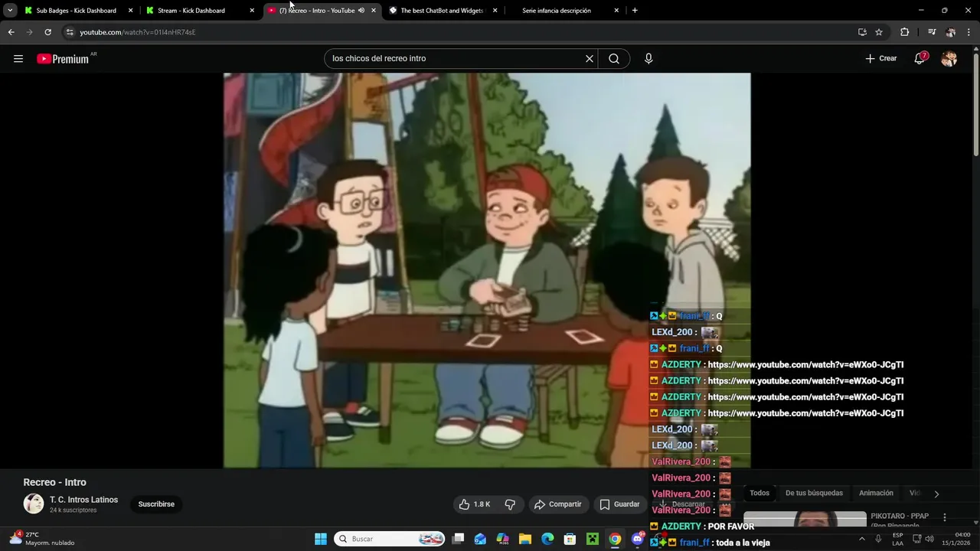Open Discord from taskbar
The height and width of the screenshot is (551, 980).
pos(638,539)
